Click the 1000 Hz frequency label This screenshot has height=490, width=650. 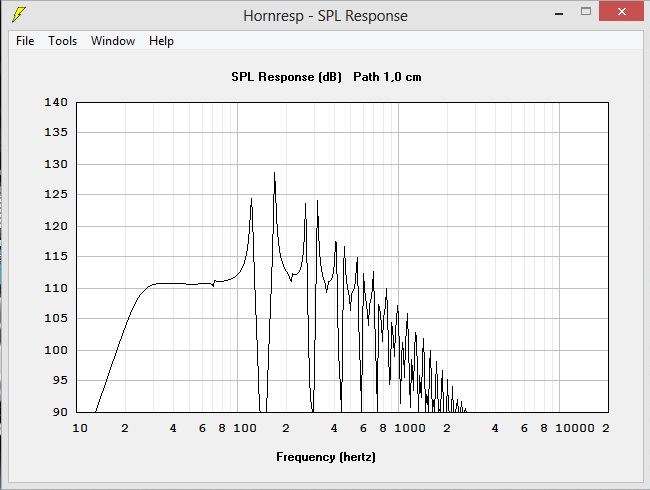point(410,428)
